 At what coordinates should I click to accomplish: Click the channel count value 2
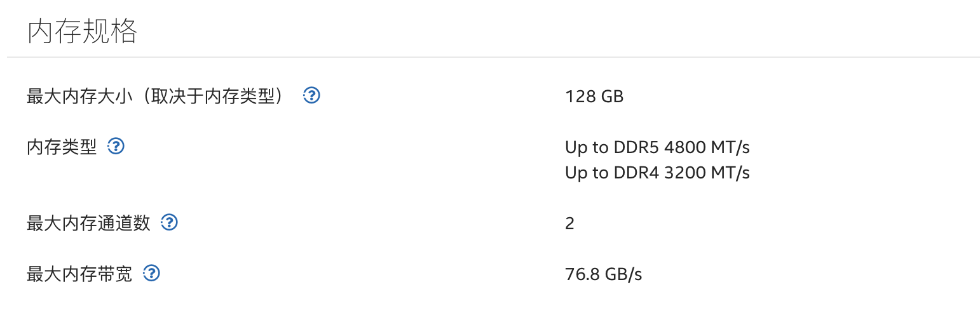pos(569,224)
